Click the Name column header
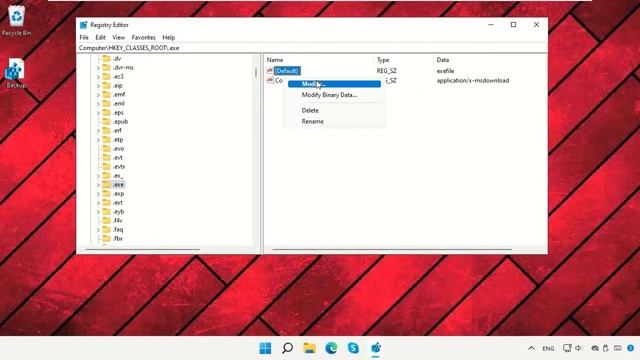640x360 pixels. point(275,60)
